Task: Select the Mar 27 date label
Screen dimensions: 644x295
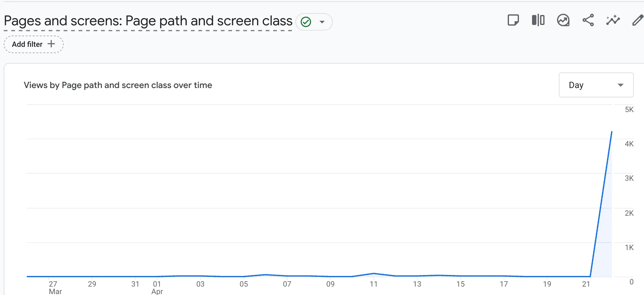Action: point(55,287)
